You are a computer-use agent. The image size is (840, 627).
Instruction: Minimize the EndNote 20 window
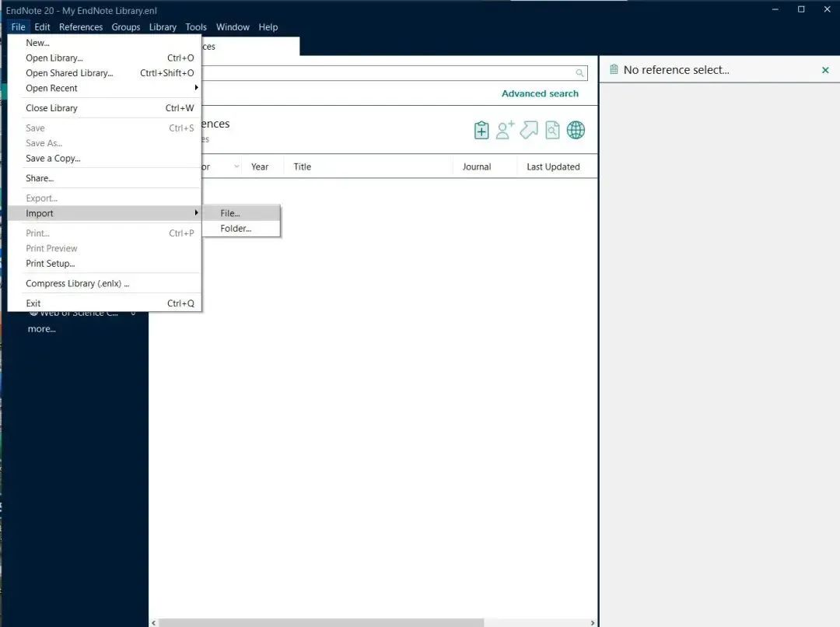pyautogui.click(x=775, y=9)
